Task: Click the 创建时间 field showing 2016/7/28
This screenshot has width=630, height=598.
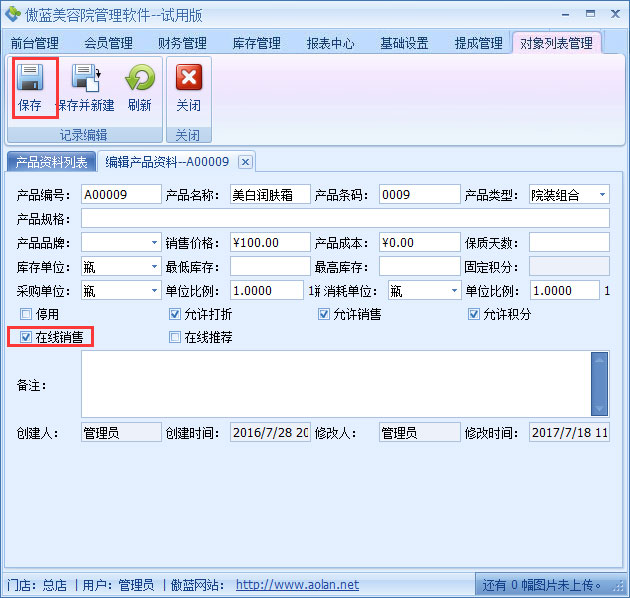Action: click(270, 432)
